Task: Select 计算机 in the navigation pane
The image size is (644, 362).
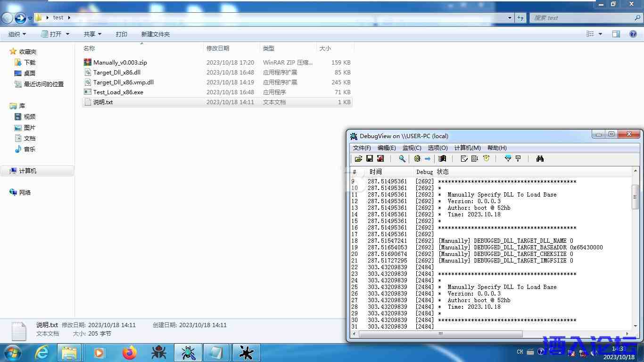Action: coord(27,171)
